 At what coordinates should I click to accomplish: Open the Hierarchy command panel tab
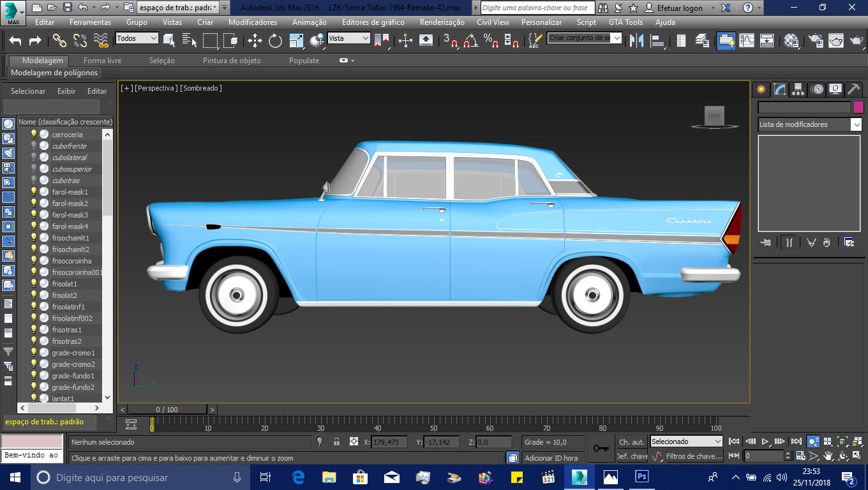point(798,89)
